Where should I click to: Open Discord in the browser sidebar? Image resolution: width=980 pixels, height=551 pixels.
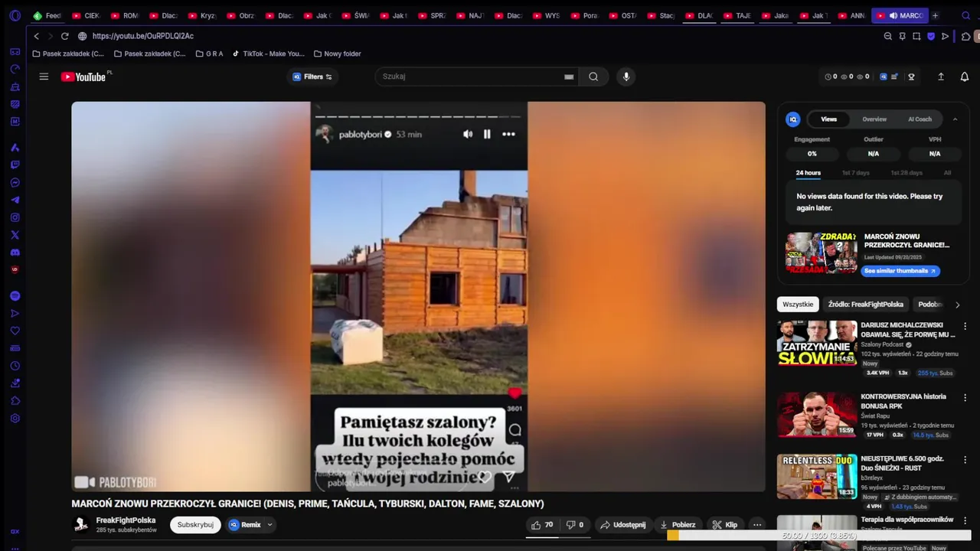tap(15, 253)
